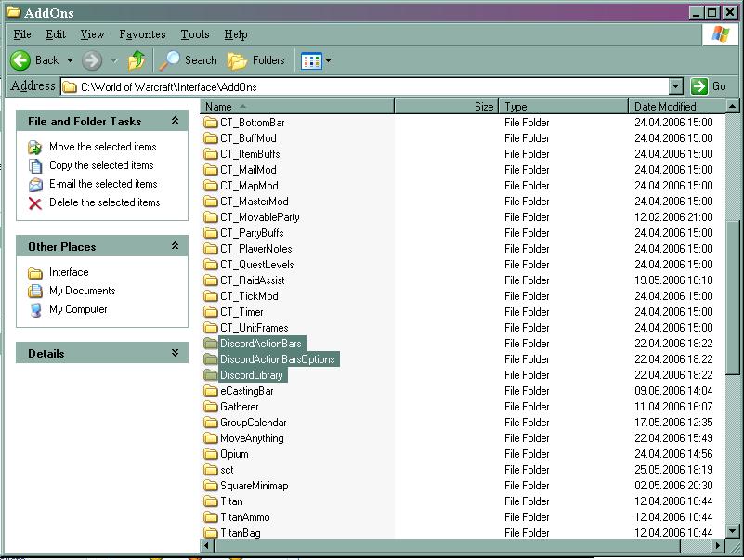Click the AddOns title bar folder icon
This screenshot has width=744, height=560.
click(13, 11)
